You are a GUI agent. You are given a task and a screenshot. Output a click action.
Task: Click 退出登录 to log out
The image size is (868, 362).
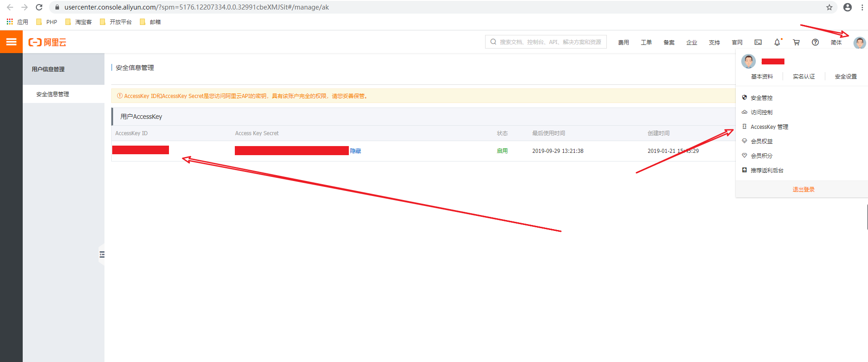[804, 189]
